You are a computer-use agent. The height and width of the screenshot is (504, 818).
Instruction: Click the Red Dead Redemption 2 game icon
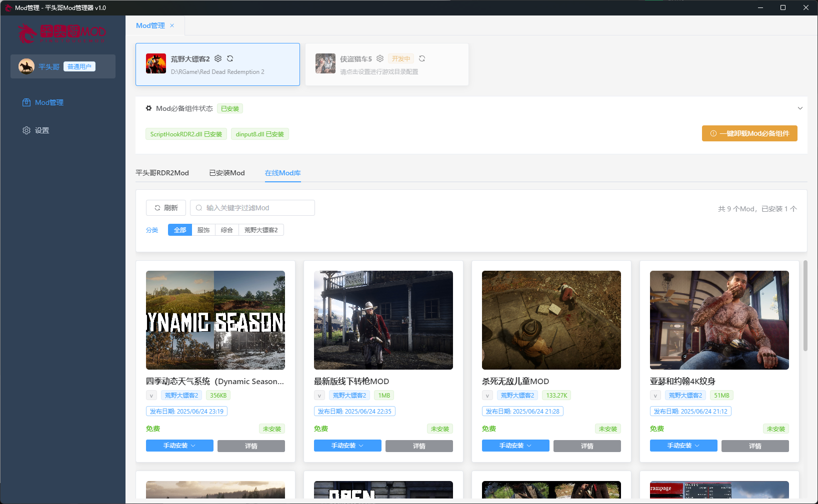[156, 64]
